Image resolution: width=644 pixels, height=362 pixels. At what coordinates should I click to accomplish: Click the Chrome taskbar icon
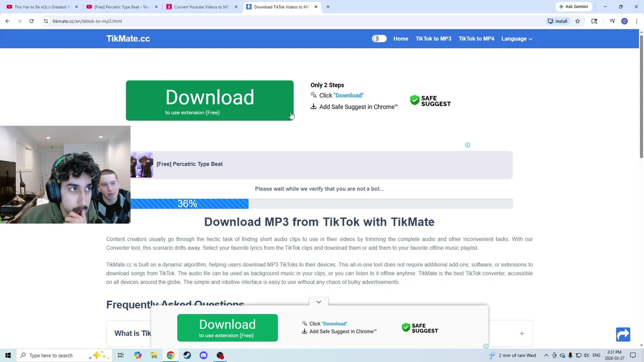[171, 355]
